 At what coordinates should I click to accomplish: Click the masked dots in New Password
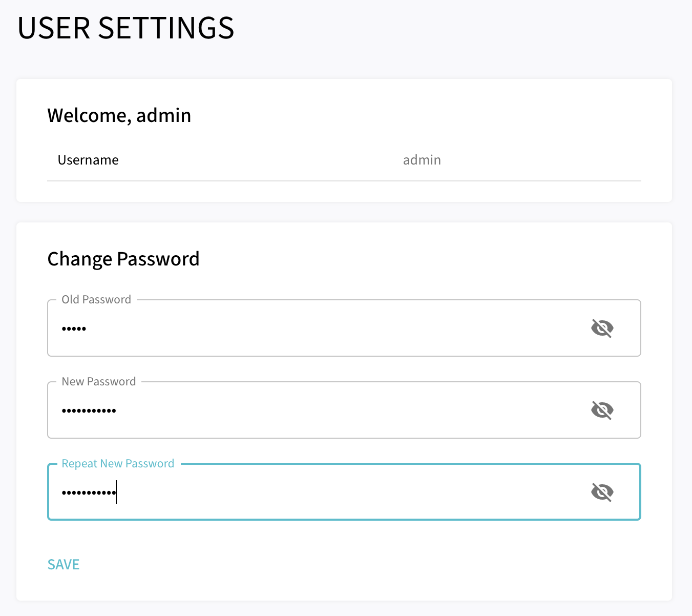(x=89, y=410)
